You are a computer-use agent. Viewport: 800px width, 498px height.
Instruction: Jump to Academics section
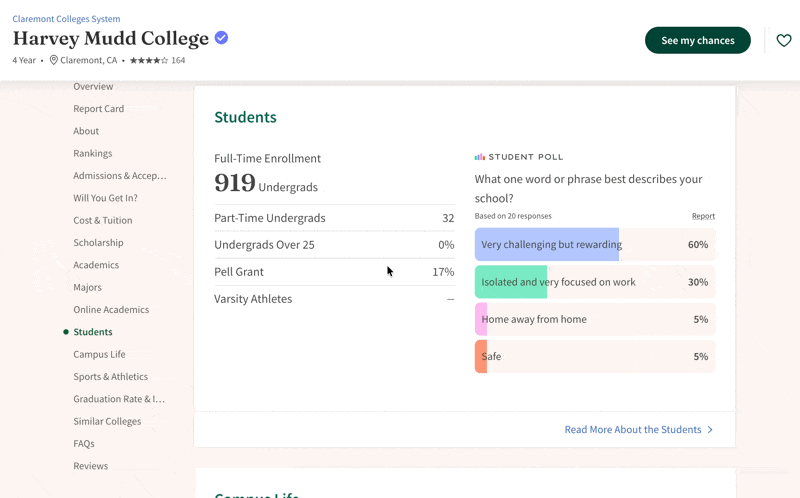pyautogui.click(x=96, y=265)
